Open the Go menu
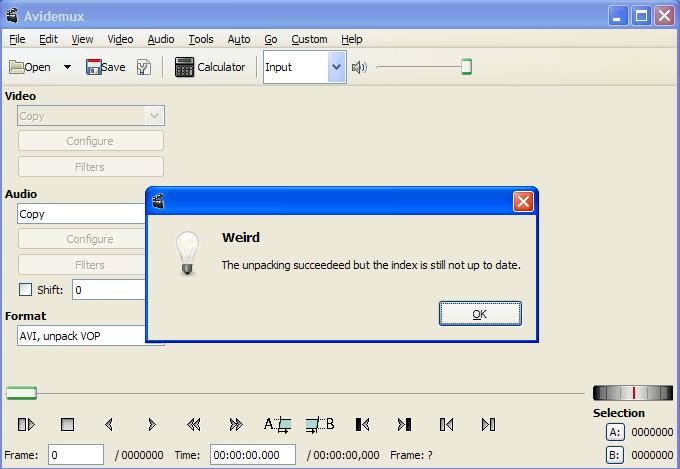The height and width of the screenshot is (469, 680). (x=271, y=39)
